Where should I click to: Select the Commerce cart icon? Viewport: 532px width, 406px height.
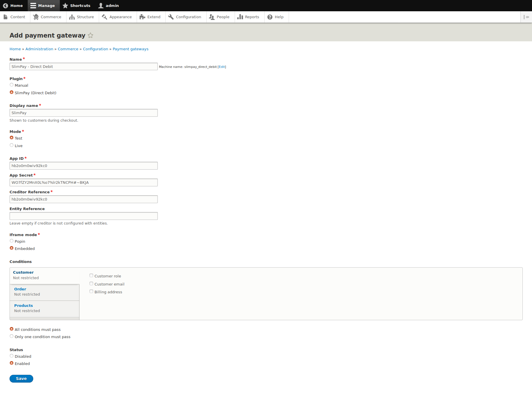[x=36, y=17]
